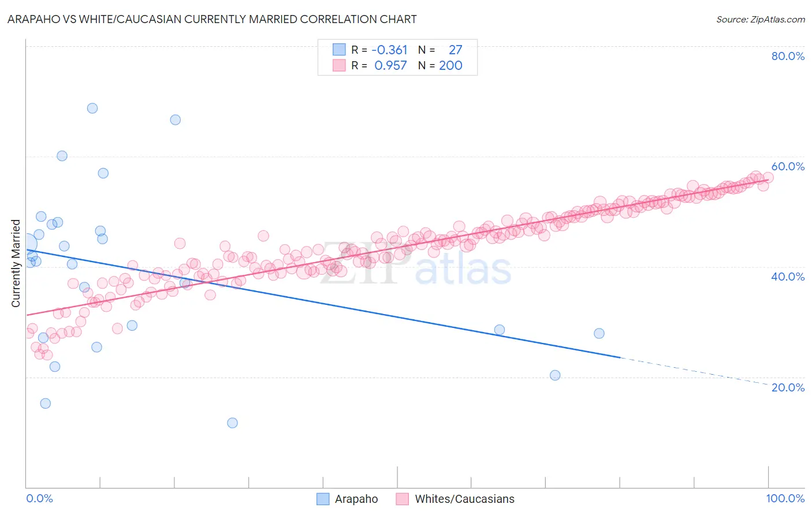Toggle the Whites/Caucasians legend label
Screen dimensions: 812x515
point(464,499)
